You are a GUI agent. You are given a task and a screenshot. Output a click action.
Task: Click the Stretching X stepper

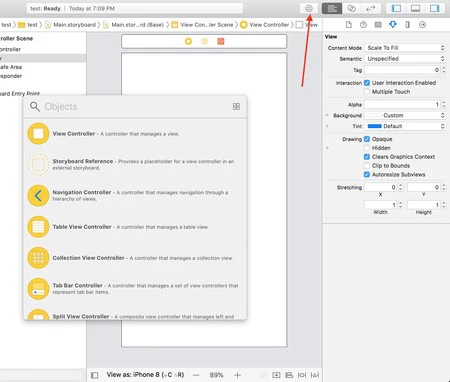click(x=400, y=187)
